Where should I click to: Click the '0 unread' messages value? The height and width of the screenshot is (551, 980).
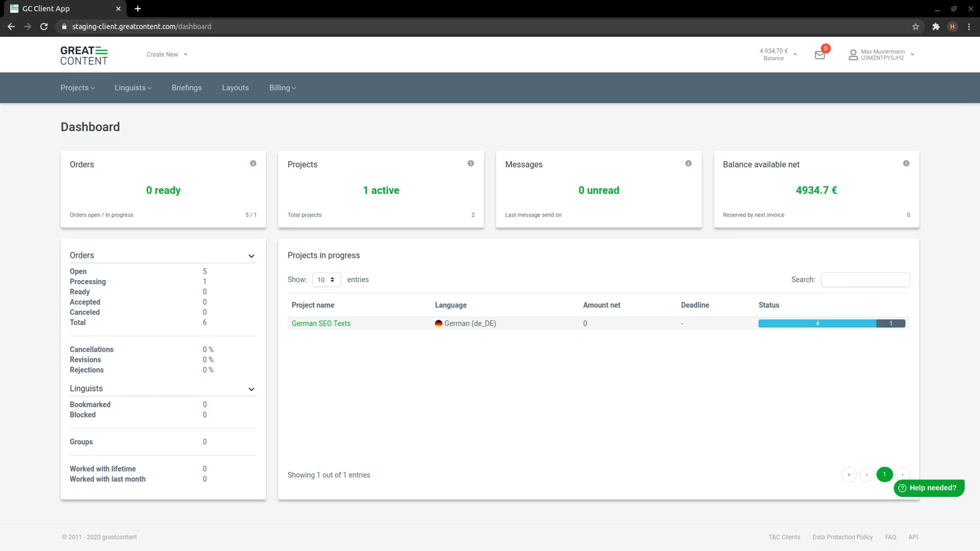pyautogui.click(x=599, y=190)
